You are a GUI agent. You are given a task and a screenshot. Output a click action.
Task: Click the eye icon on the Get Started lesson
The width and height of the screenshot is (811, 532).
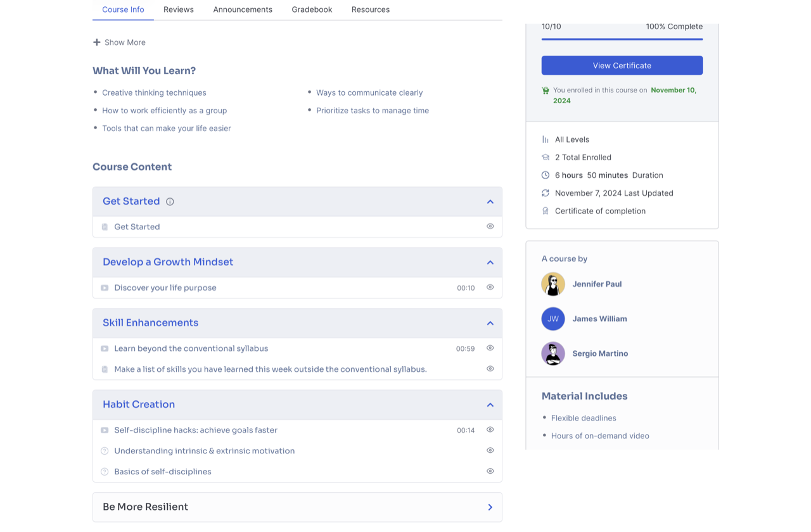[490, 226]
